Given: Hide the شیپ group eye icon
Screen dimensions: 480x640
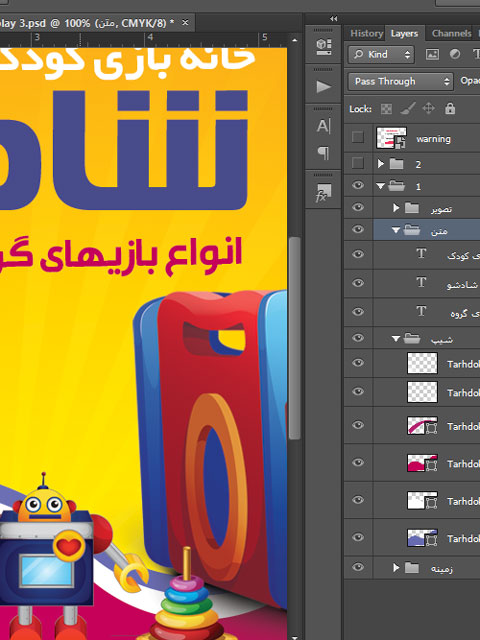Looking at the screenshot, I should click(x=358, y=338).
